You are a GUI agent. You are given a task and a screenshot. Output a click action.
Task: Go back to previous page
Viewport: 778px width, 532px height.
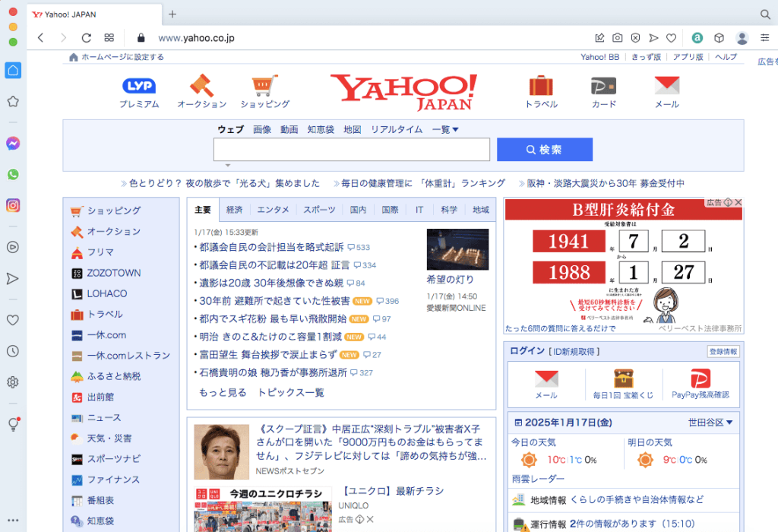[x=41, y=38]
